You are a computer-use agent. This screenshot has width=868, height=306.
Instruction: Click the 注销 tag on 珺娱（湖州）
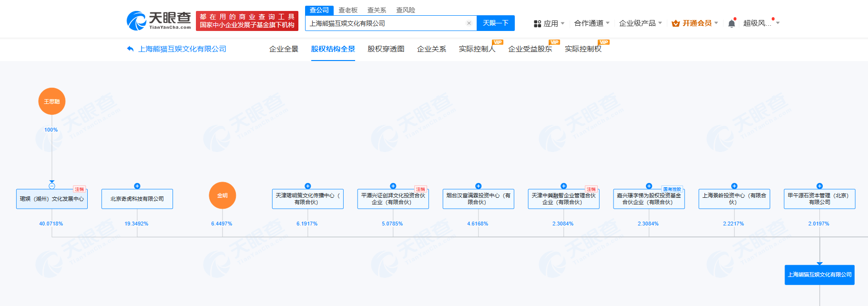click(79, 189)
